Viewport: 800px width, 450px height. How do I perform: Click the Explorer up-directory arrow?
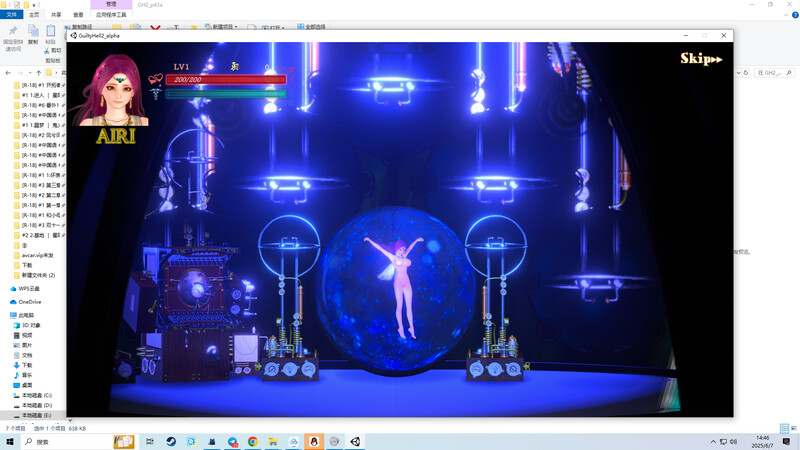click(x=38, y=73)
